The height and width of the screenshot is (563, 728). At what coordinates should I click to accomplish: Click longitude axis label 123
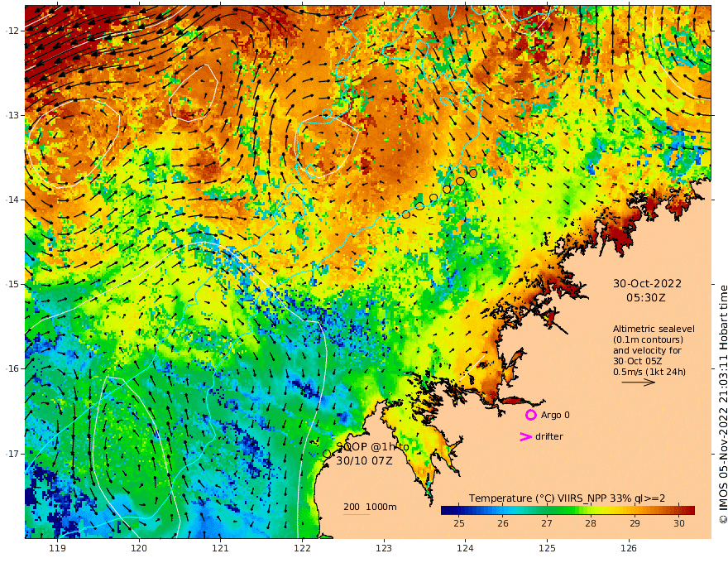point(384,549)
